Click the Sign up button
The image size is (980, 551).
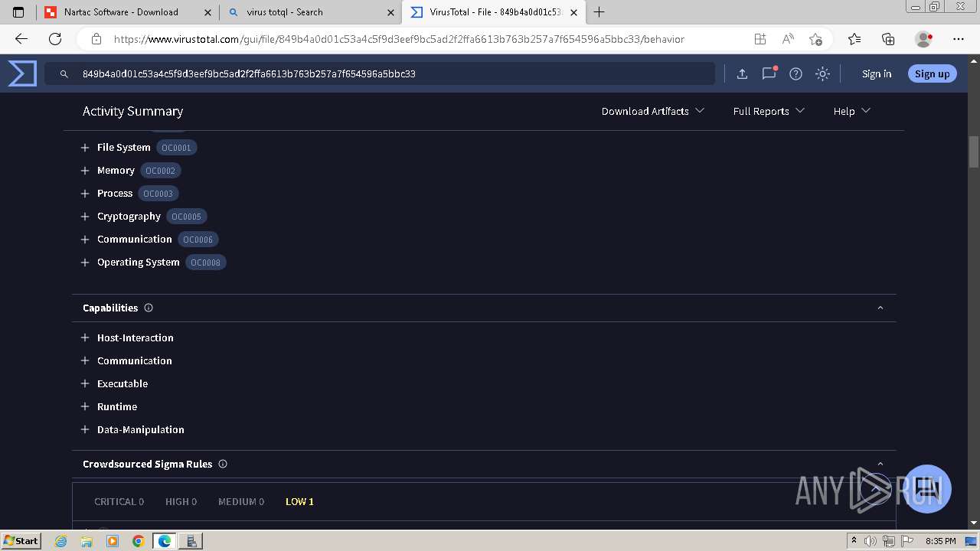(932, 73)
